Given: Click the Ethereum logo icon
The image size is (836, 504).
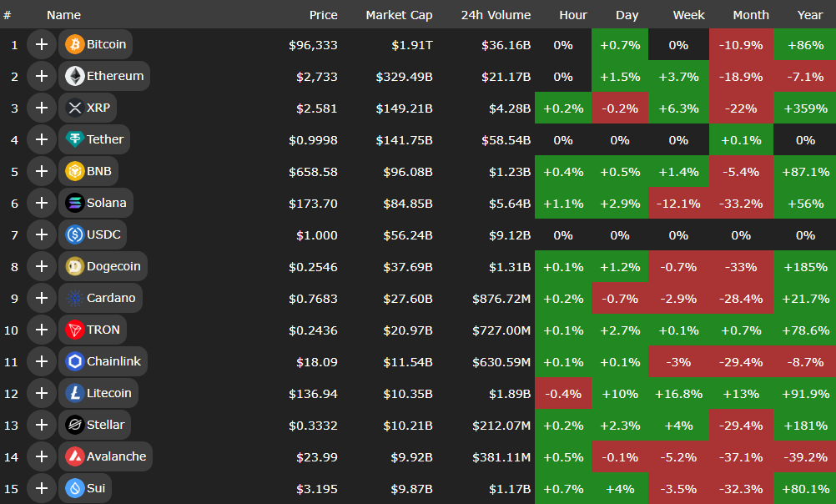Looking at the screenshot, I should 75,76.
